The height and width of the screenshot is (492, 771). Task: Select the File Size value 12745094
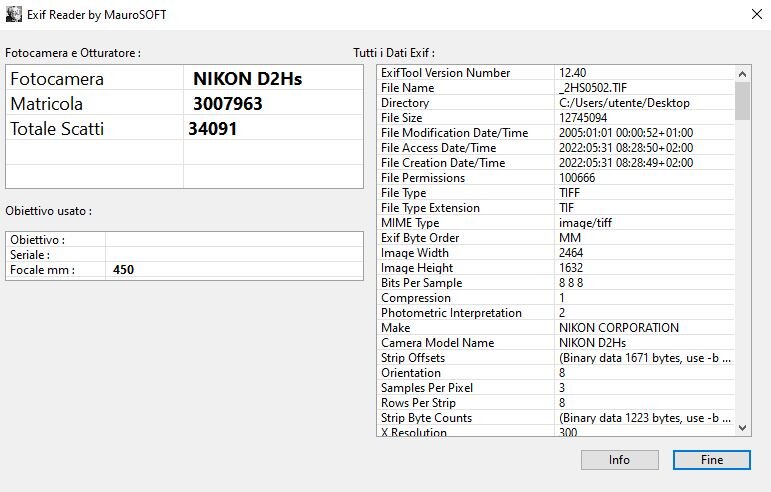point(583,118)
